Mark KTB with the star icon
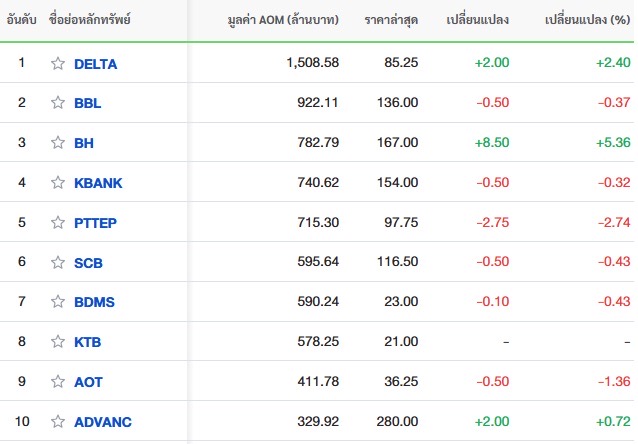Screen dimensions: 638x444 click(x=58, y=341)
